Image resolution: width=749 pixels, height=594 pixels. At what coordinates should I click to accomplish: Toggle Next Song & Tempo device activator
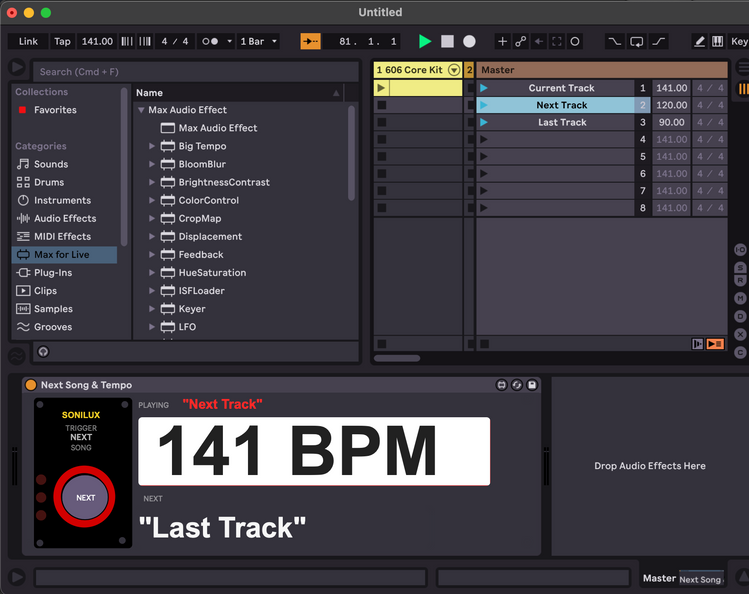[31, 385]
